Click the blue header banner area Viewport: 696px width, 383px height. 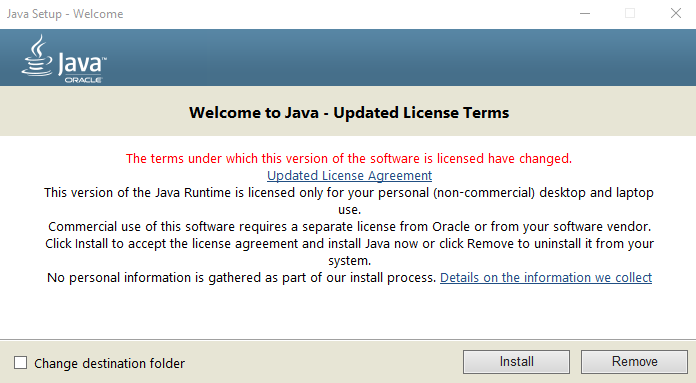[348, 58]
